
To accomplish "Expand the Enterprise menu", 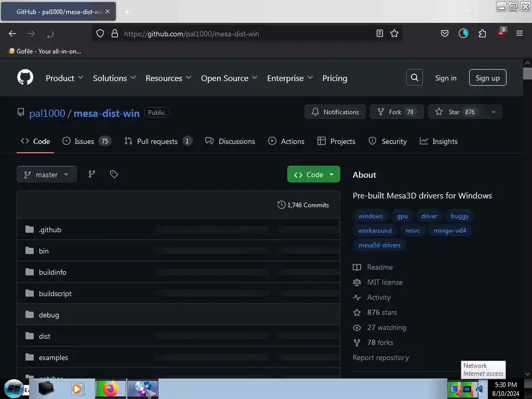I will point(290,78).
